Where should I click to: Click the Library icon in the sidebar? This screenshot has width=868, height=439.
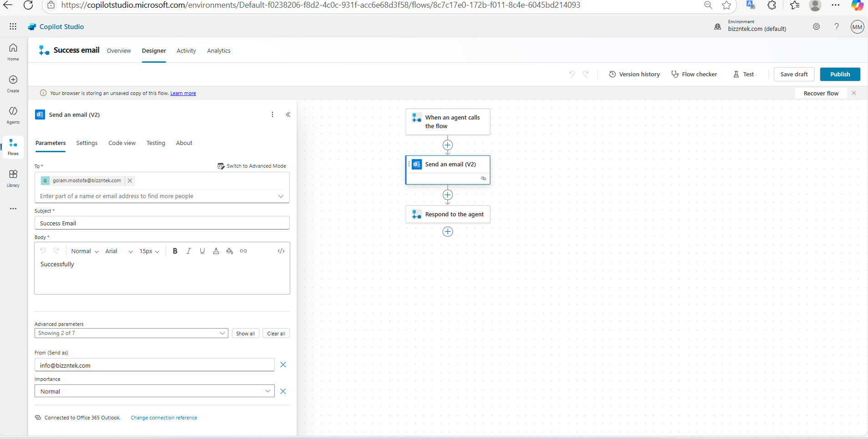pos(13,177)
